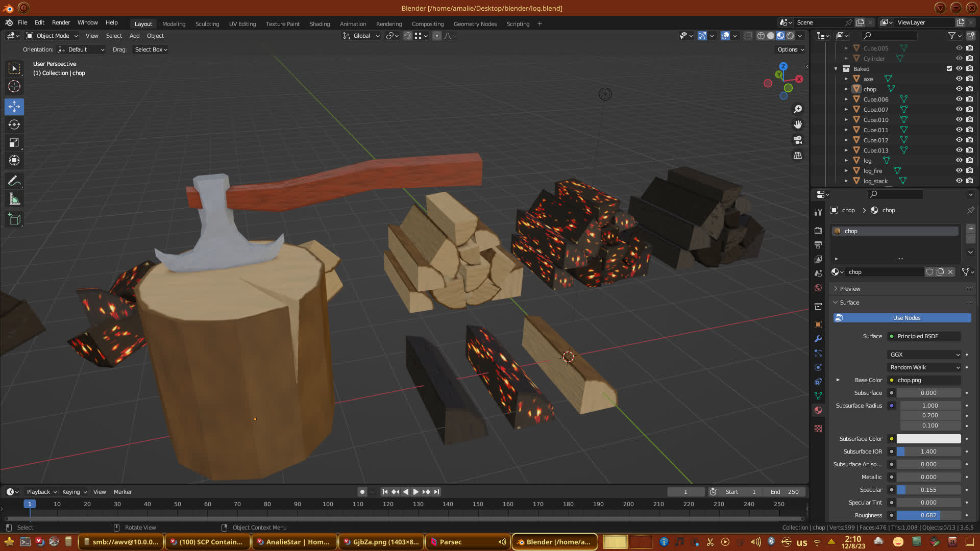Switch to the Shading workspace tab

click(320, 24)
